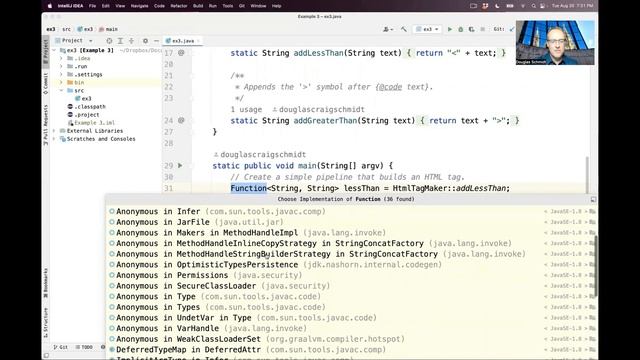Open the Project view selector dropdown
Viewport: 640px width, 360px height.
(74, 41)
